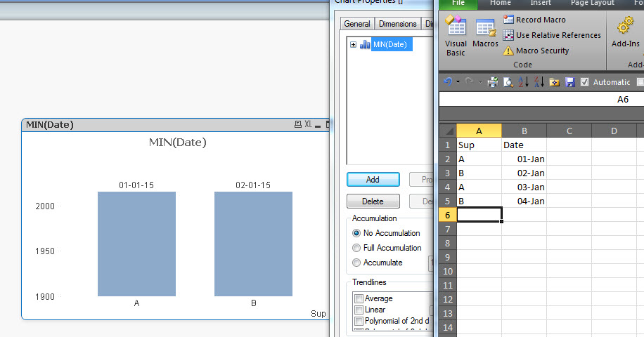Open the Undo history dropdown arrow
644x337 pixels.
458,82
